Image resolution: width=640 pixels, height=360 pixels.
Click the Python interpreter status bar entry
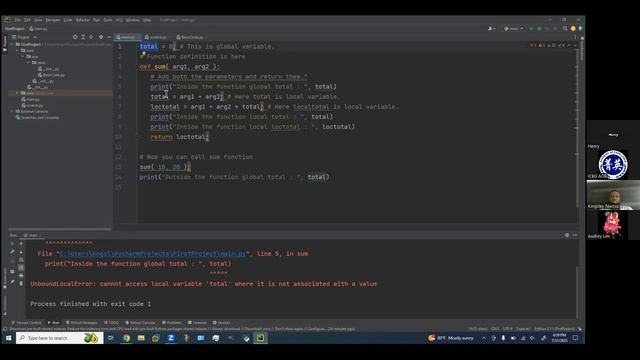554,329
